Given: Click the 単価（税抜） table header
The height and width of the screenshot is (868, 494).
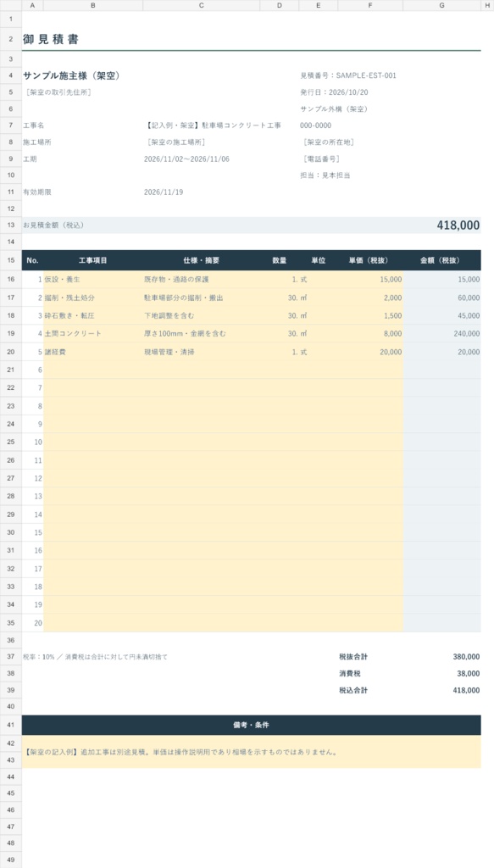Looking at the screenshot, I should point(370,260).
